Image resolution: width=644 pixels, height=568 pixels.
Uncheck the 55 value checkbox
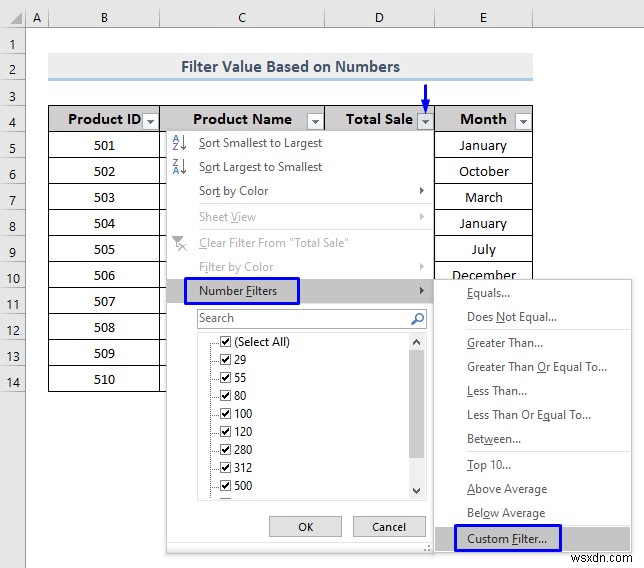point(225,377)
